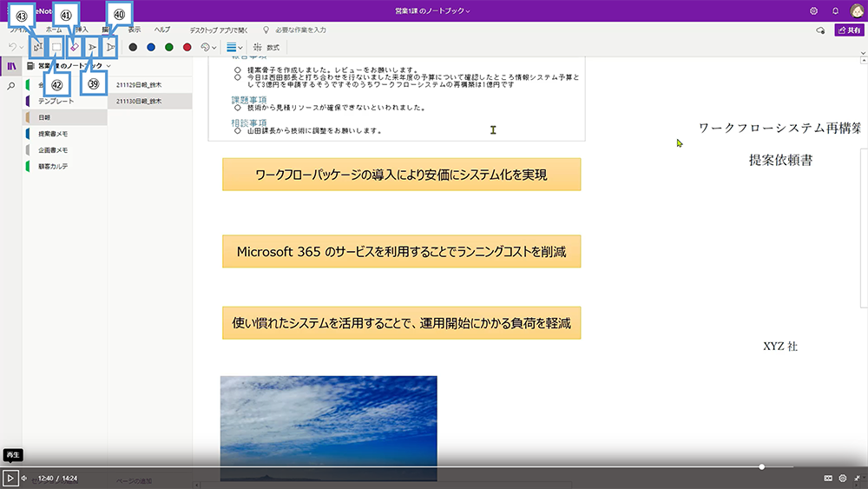Click the 相談事項 heading text
Image resolution: width=868 pixels, height=489 pixels.
(x=249, y=122)
